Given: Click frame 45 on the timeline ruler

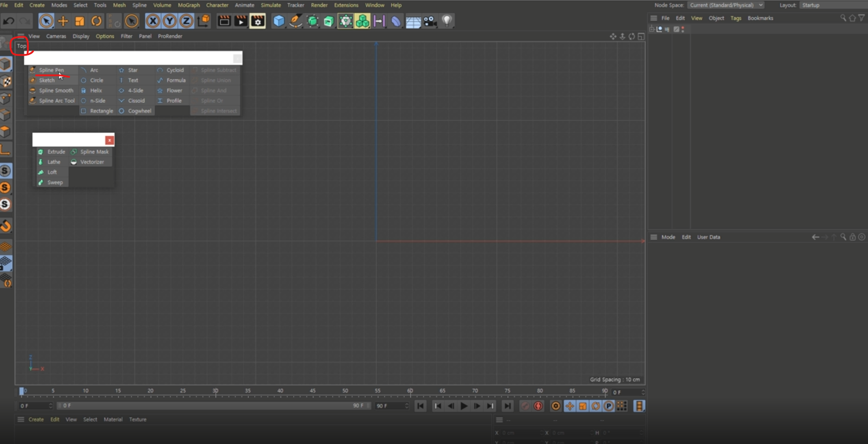Looking at the screenshot, I should [313, 392].
